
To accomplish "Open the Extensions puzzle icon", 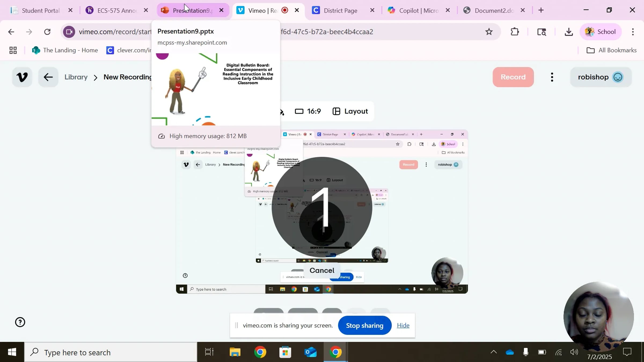I will (x=515, y=32).
